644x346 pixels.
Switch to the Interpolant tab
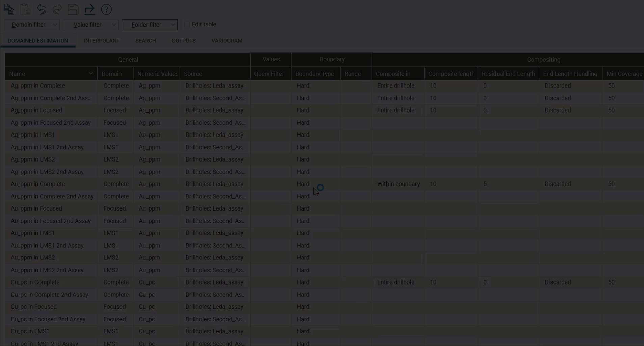102,41
